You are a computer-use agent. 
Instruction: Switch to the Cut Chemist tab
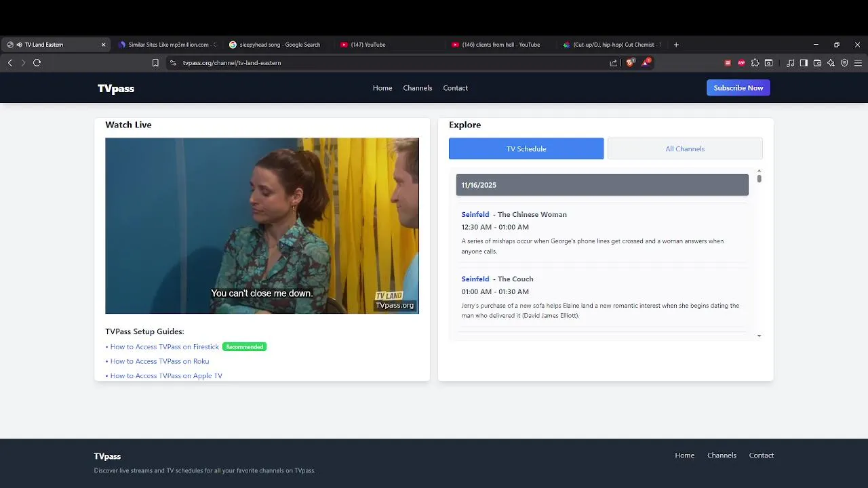[x=612, y=45]
